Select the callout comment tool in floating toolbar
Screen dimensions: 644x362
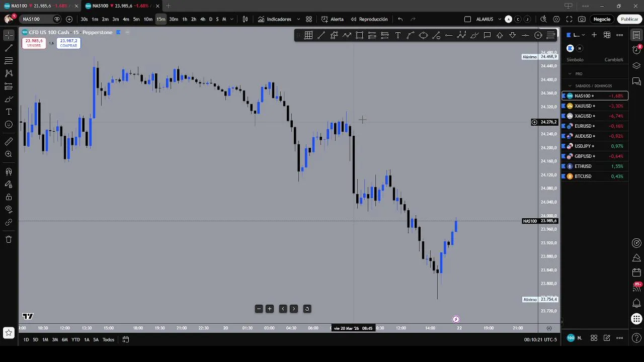[487, 35]
